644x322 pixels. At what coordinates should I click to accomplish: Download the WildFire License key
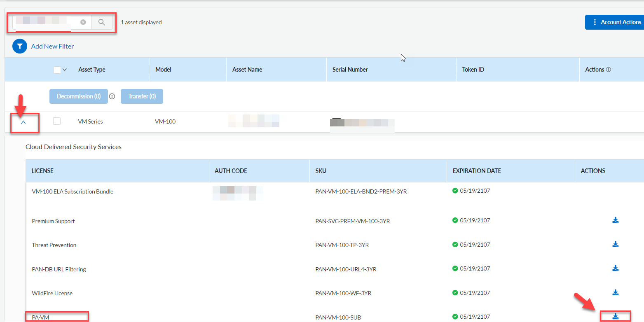pyautogui.click(x=616, y=292)
